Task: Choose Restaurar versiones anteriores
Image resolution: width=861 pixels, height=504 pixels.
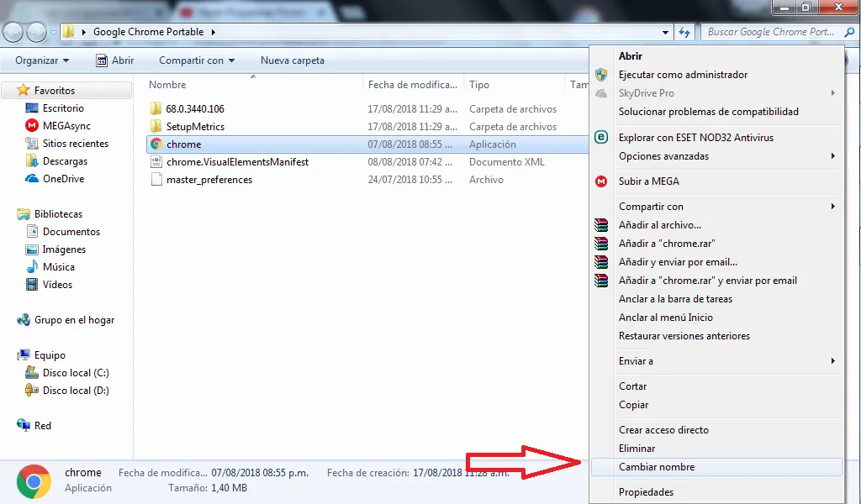Action: pyautogui.click(x=716, y=336)
